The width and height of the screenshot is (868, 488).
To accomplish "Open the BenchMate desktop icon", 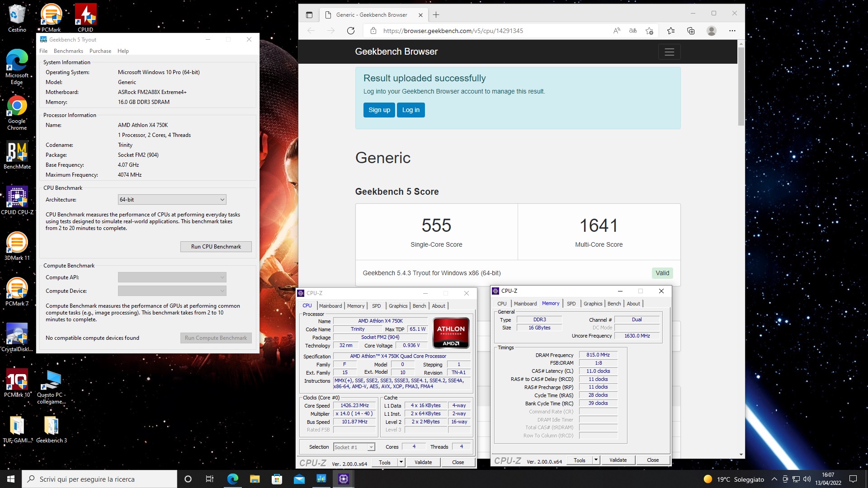I will click(x=17, y=155).
